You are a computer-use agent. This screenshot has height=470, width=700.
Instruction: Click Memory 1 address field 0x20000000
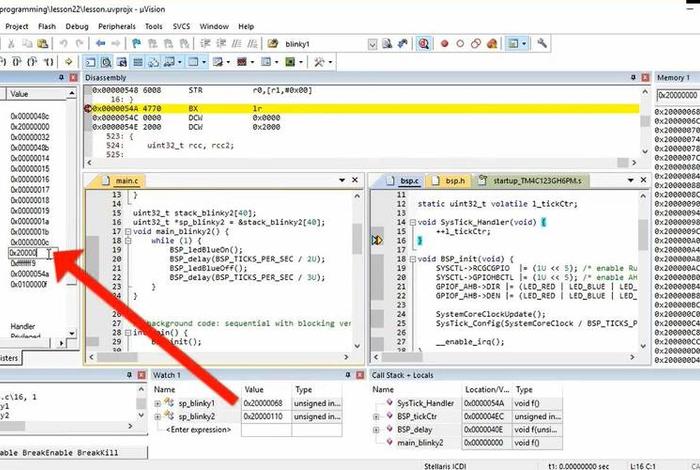coord(678,96)
